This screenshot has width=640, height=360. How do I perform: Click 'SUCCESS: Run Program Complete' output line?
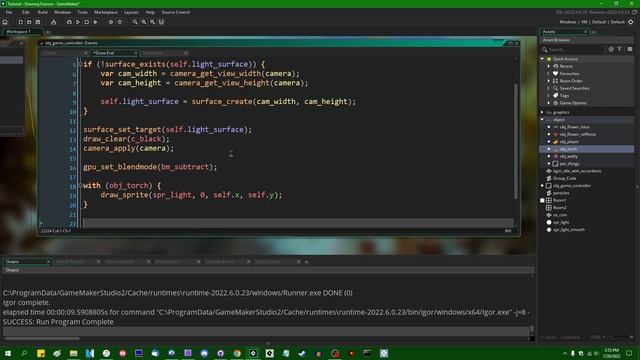pos(58,322)
